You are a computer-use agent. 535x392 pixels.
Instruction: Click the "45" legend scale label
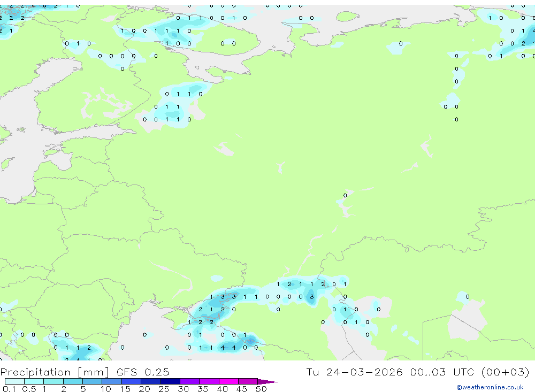[x=242, y=389]
